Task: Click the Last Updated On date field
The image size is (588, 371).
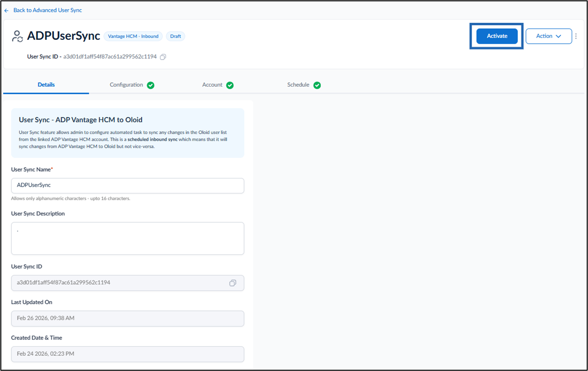Action: 127,319
